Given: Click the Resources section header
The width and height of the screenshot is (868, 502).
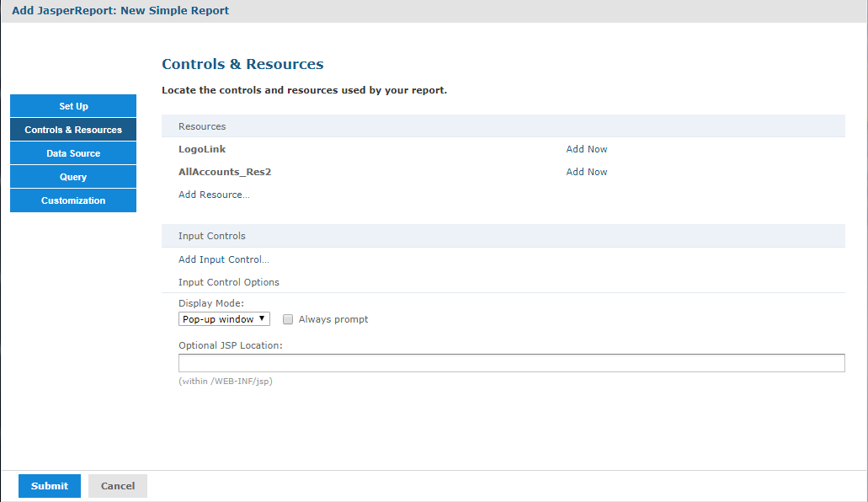Looking at the screenshot, I should click(503, 126).
